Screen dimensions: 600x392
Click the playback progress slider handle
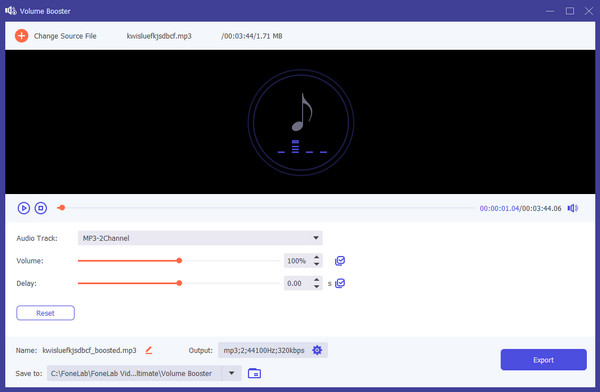pos(62,208)
